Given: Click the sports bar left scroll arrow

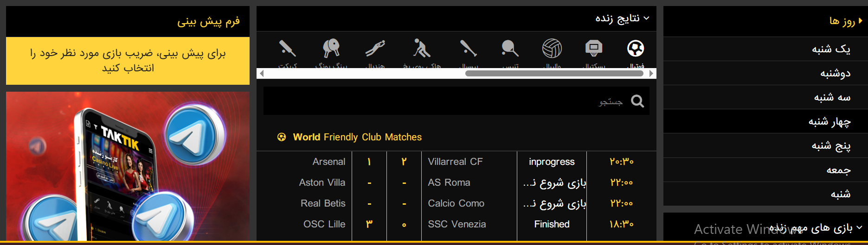Looking at the screenshot, I should [262, 73].
